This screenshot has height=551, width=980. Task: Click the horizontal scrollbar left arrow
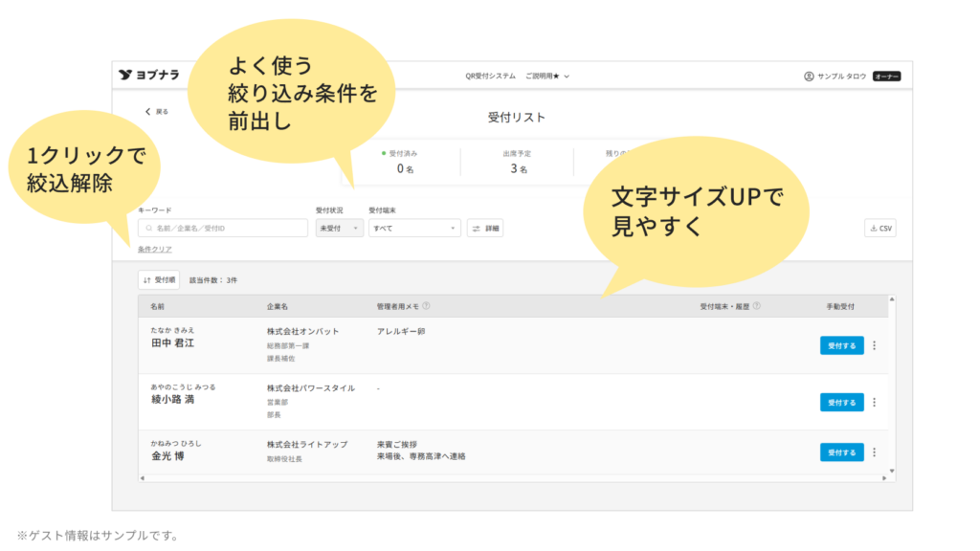(x=143, y=478)
